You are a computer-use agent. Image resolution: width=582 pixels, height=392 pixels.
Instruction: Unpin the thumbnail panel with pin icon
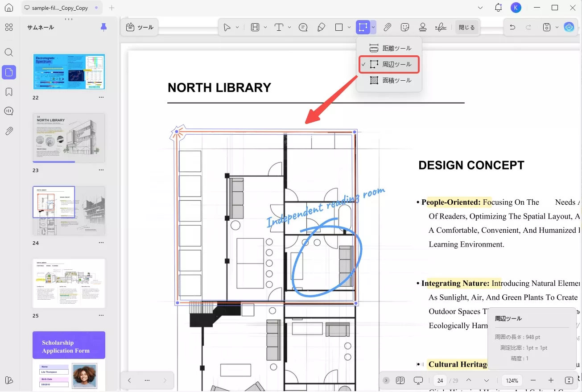(x=103, y=28)
